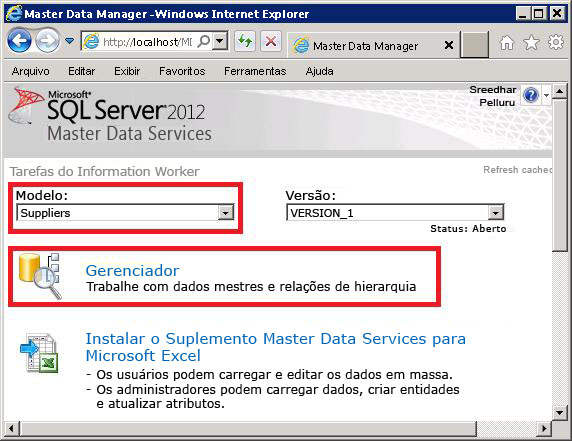Screen dimensions: 572x441
Task: Open the Favorites star icon
Action: tap(531, 42)
